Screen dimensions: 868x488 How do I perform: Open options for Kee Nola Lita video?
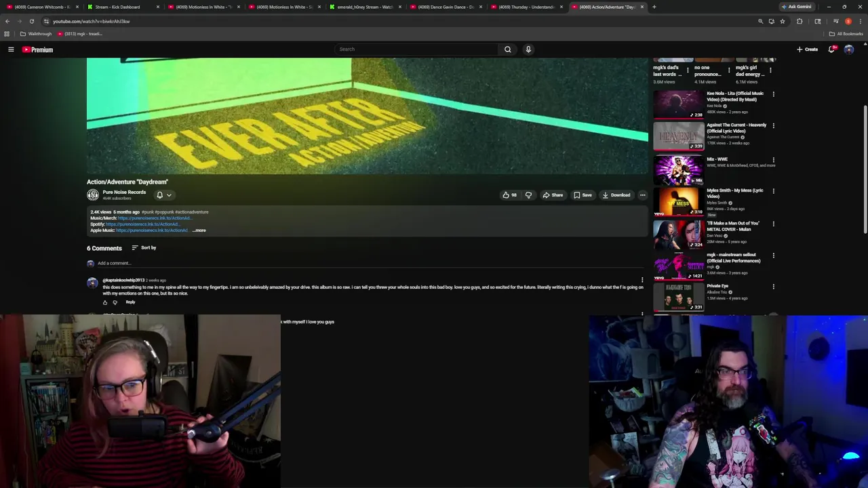(774, 94)
